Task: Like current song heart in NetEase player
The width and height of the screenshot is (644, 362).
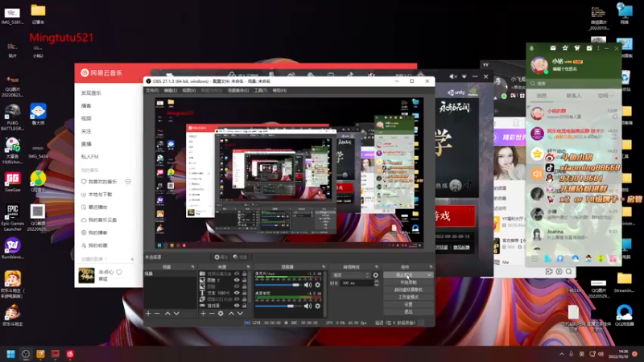Action: pos(119,272)
